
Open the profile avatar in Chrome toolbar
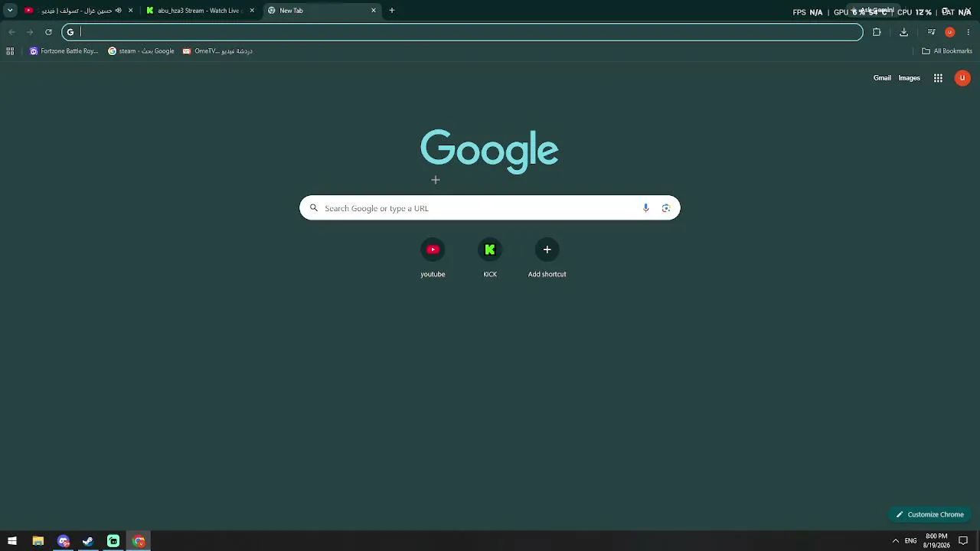click(x=950, y=32)
